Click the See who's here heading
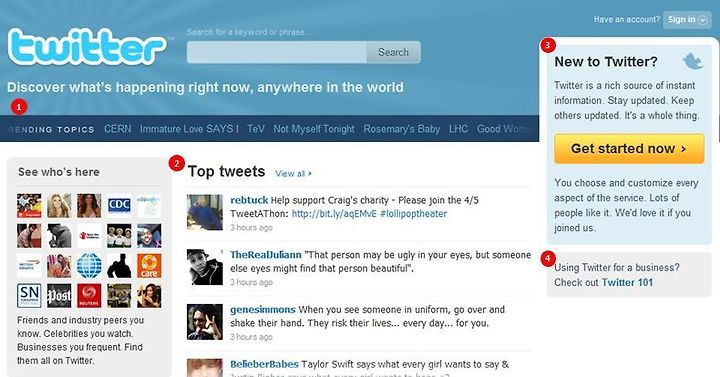Viewport: 720px width, 377px height. pyautogui.click(x=59, y=172)
